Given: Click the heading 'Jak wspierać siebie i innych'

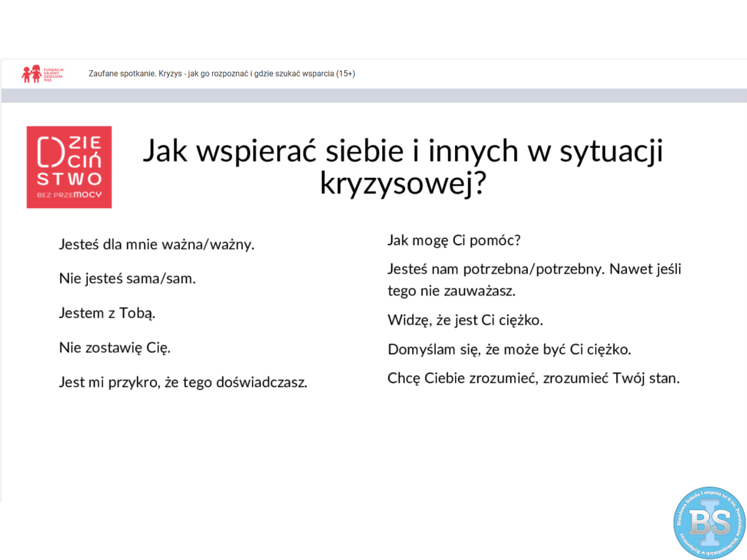Looking at the screenshot, I should tap(403, 152).
